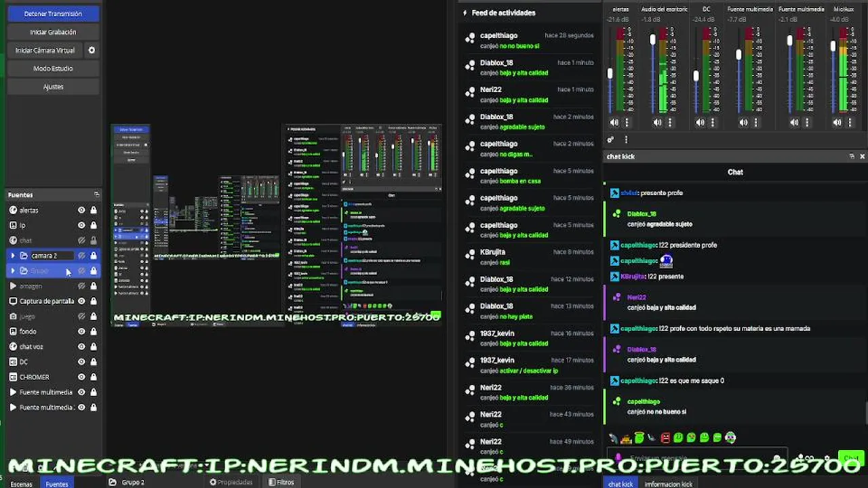Hide Captura de pantalla source
The width and height of the screenshot is (868, 488).
click(x=81, y=301)
